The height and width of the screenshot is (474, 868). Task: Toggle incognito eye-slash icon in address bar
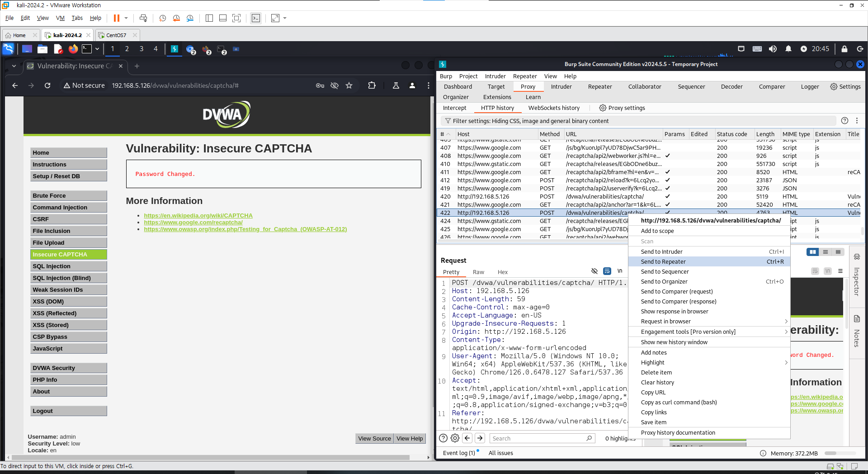tap(335, 85)
